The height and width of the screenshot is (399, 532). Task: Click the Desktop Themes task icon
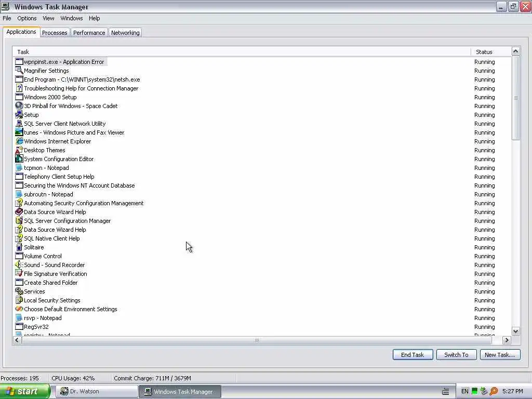coord(19,150)
